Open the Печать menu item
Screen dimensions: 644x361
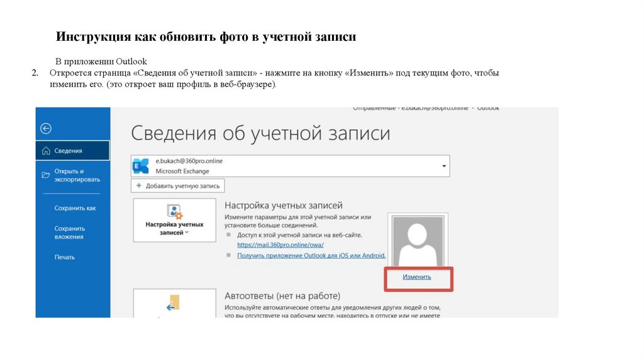click(65, 257)
